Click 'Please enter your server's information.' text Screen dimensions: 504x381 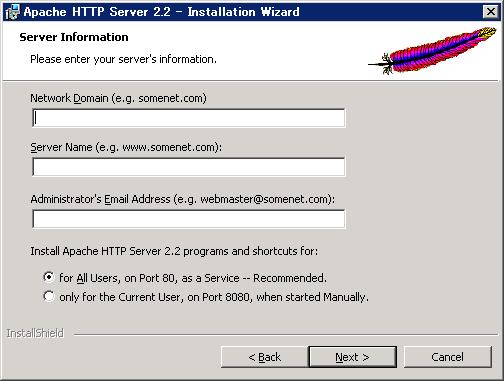pyautogui.click(x=123, y=59)
